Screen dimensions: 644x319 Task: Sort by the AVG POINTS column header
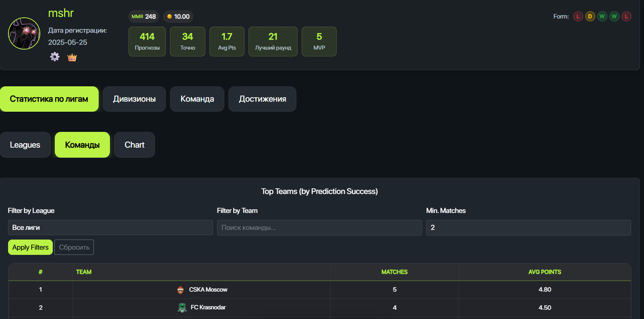(545, 272)
